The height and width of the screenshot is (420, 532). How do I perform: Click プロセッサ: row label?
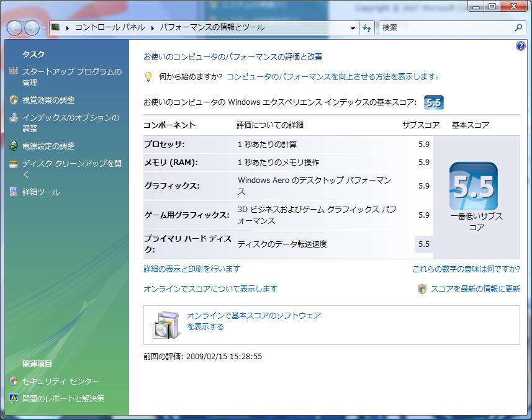tap(165, 144)
